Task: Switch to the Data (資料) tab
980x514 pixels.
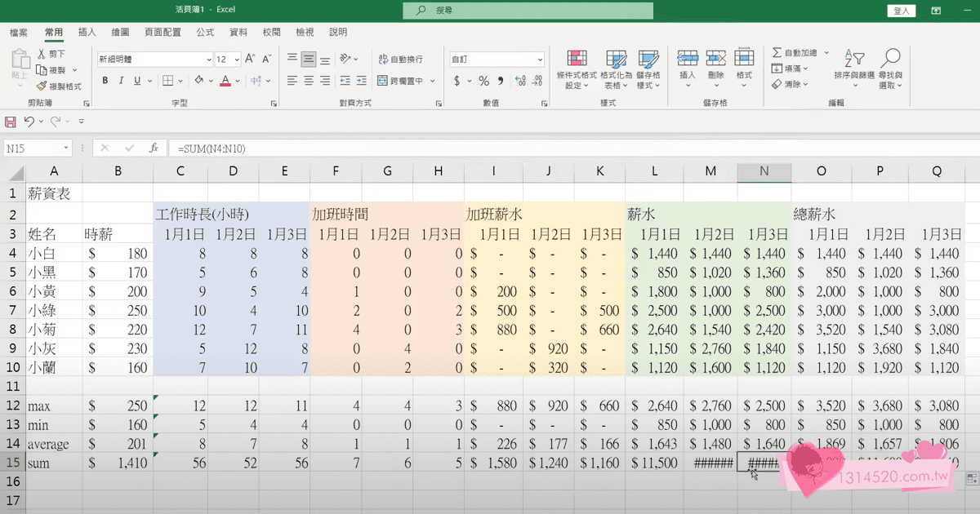Action: (238, 33)
